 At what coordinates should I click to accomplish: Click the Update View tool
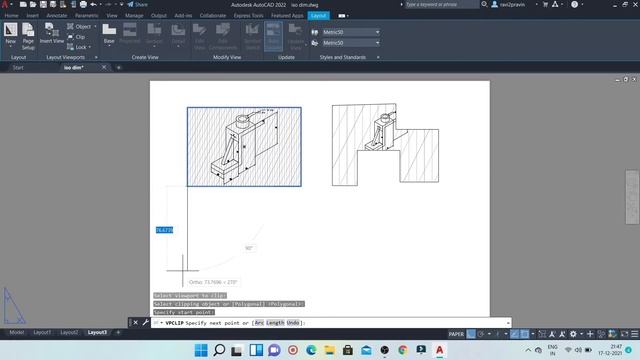(296, 37)
